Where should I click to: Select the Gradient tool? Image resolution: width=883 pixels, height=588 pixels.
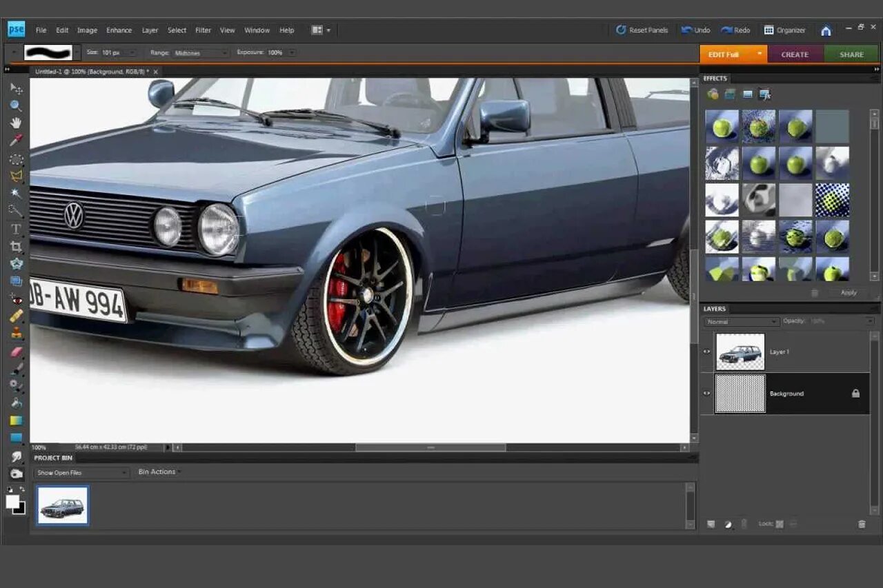(16, 420)
